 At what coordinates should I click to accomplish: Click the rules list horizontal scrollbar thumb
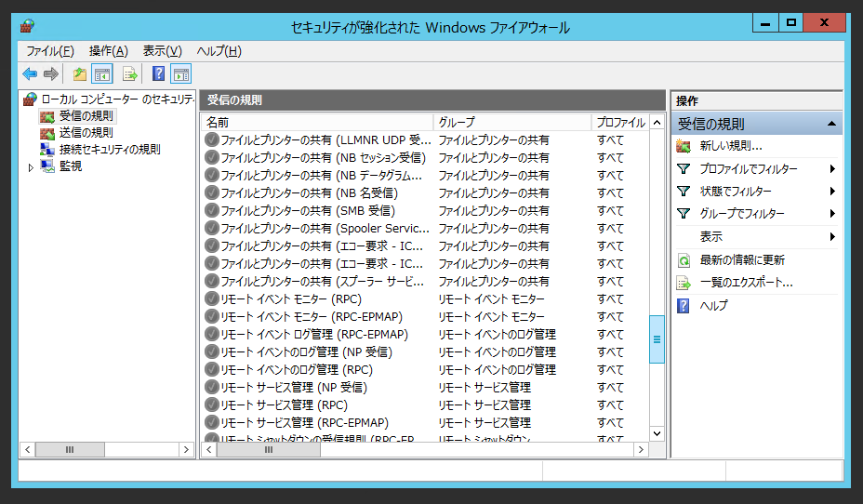click(x=269, y=449)
